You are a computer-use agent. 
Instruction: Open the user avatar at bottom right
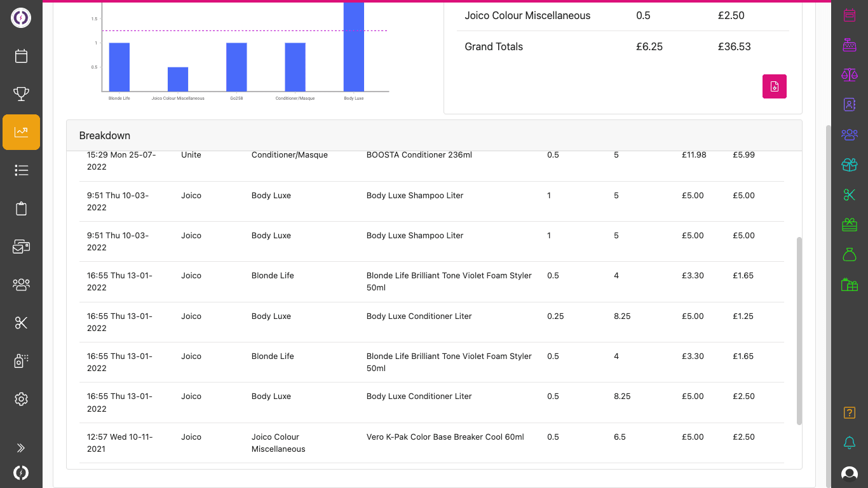850,473
